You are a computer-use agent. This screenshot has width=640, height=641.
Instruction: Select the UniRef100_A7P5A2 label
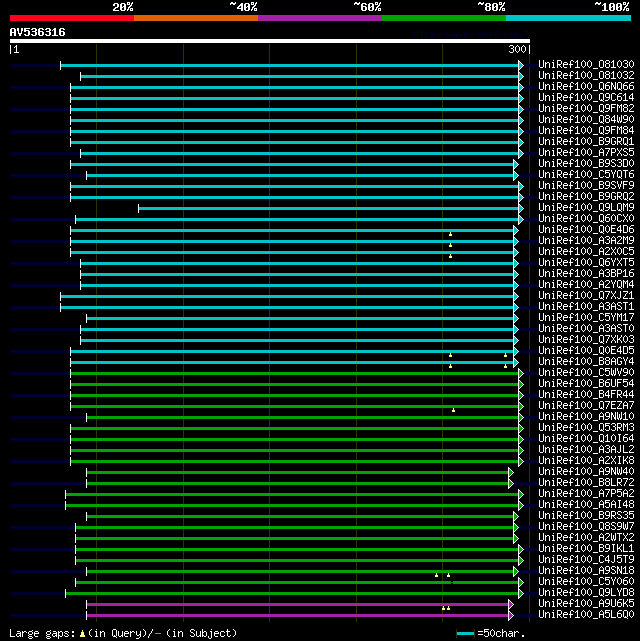point(586,494)
